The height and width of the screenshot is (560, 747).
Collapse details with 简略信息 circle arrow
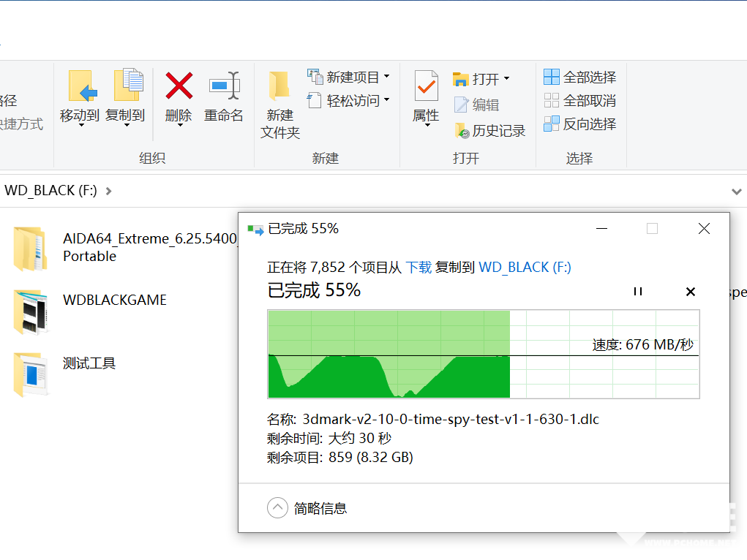278,508
